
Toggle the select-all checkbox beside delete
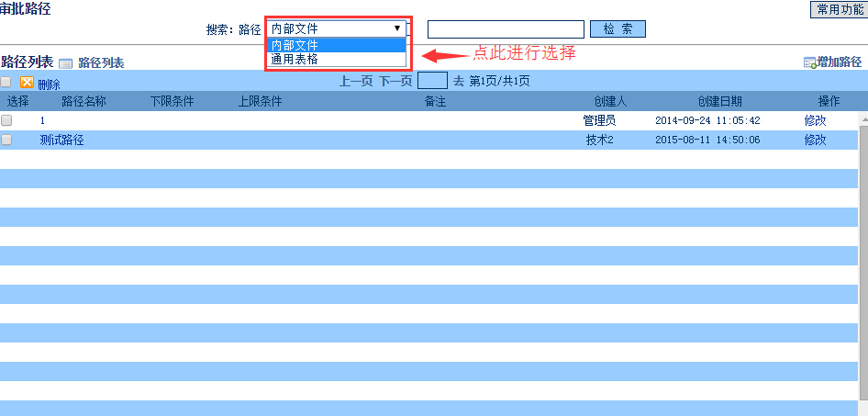(6, 82)
